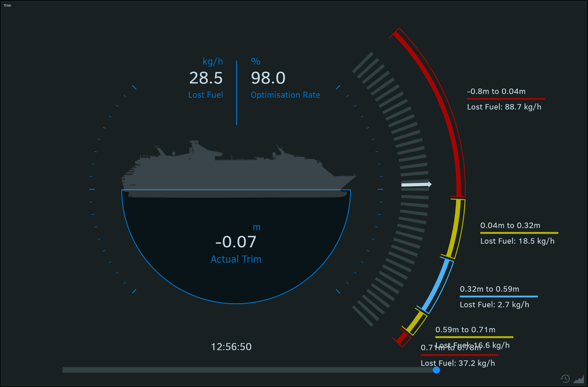The image size is (588, 387).
Task: Click the middle of the timeline track
Action: (249, 370)
